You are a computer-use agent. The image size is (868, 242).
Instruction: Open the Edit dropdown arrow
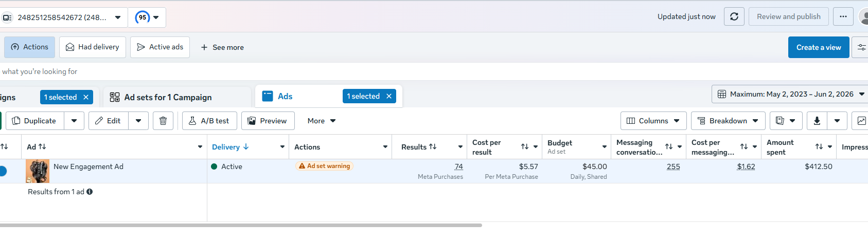coord(138,121)
